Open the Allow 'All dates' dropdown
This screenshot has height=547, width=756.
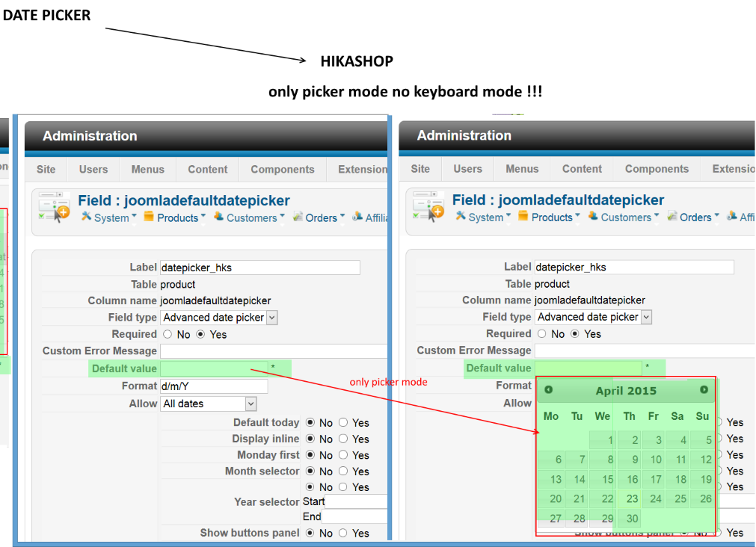pos(209,404)
